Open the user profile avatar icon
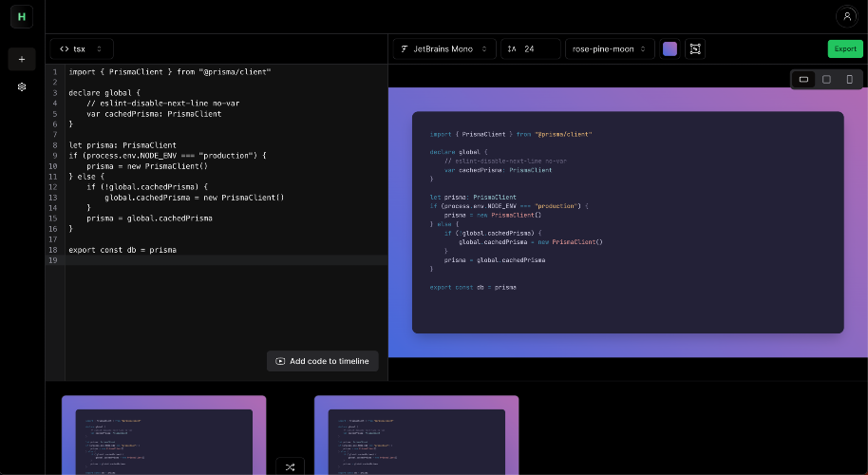868x475 pixels. click(845, 16)
